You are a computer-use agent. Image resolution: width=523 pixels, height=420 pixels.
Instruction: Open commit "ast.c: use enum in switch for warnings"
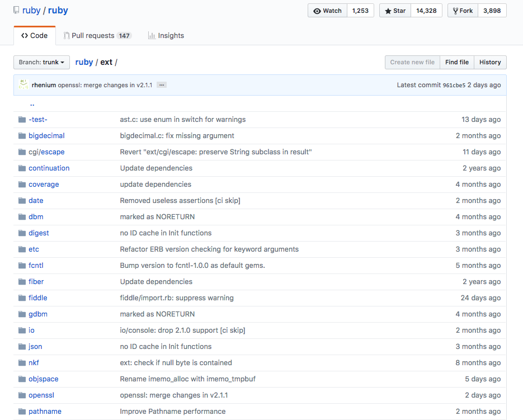tap(183, 120)
